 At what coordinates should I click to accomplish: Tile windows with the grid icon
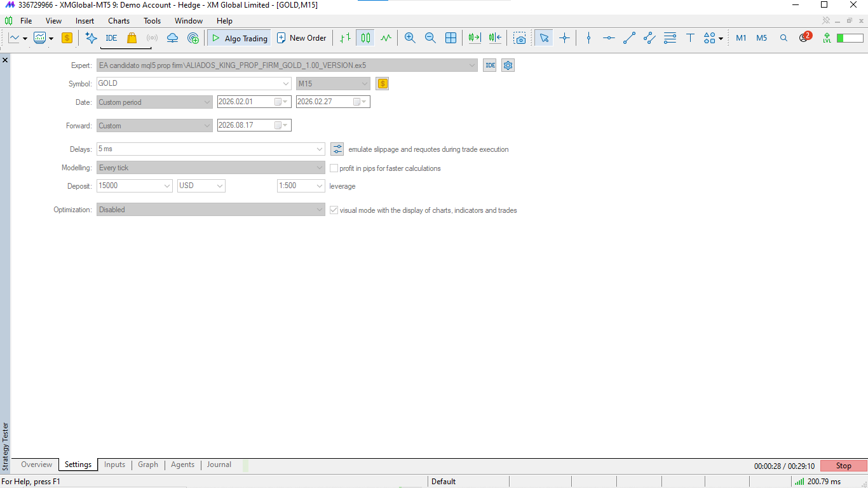(451, 38)
